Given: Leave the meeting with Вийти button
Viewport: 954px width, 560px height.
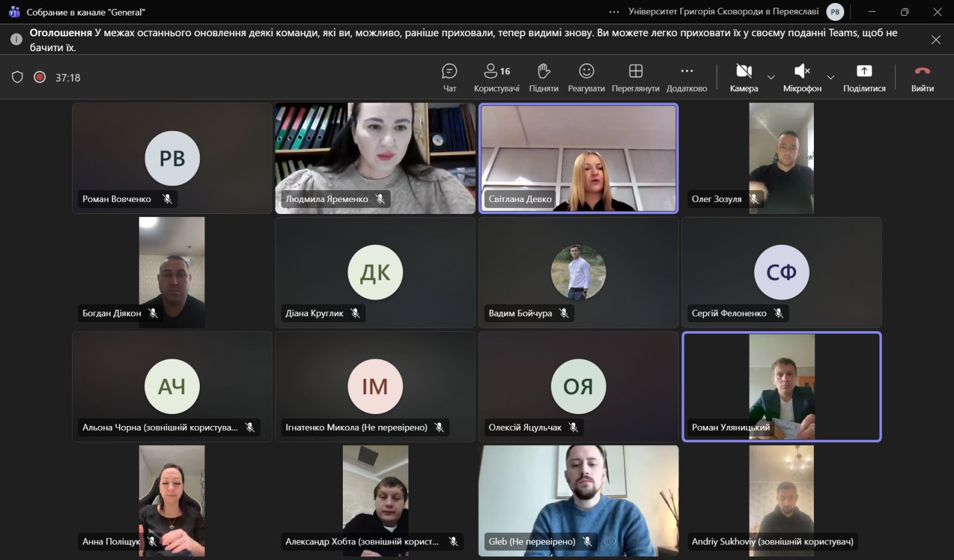Looking at the screenshot, I should click(922, 77).
